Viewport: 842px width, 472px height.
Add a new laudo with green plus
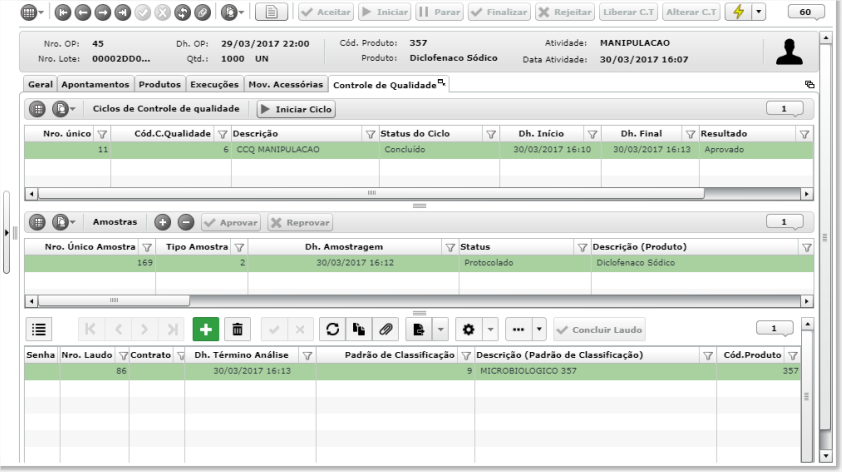tap(206, 329)
